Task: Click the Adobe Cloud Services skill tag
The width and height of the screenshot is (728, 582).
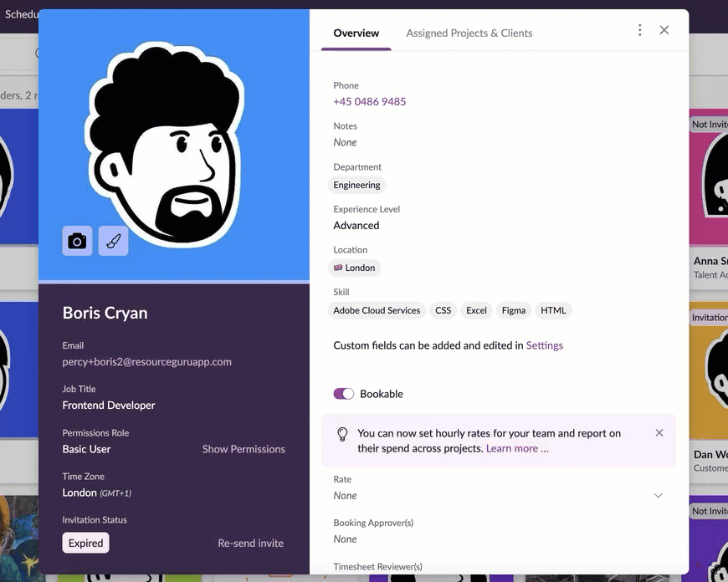Action: [x=377, y=310]
